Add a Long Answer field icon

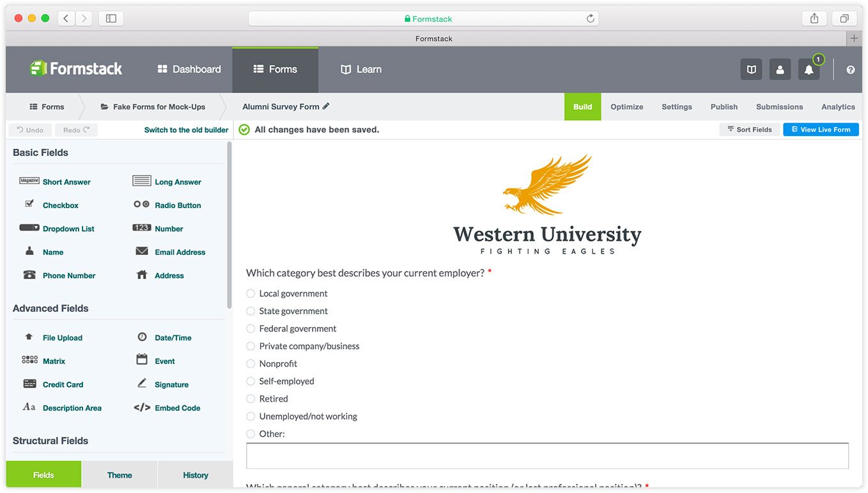142,181
